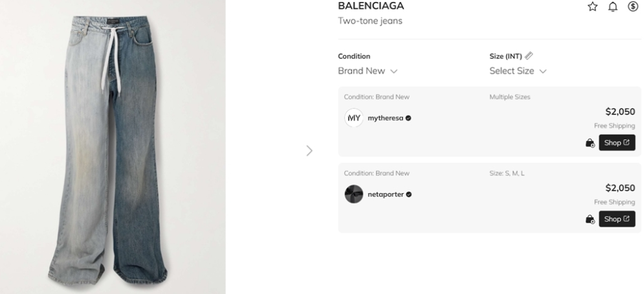644x294 pixels.
Task: Click the mytheresa MY logo
Action: pos(354,118)
